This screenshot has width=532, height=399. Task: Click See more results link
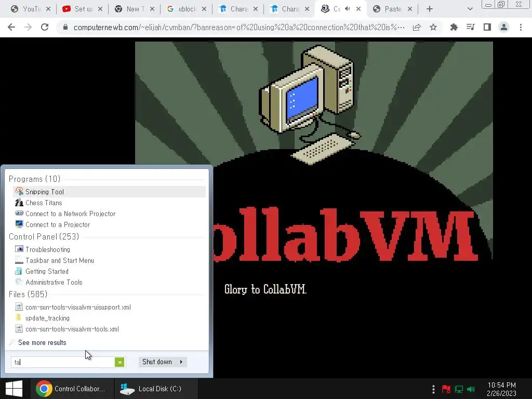click(42, 343)
